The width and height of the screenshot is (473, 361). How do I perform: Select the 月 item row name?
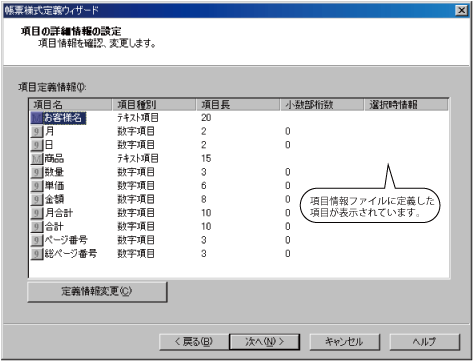pos(49,131)
